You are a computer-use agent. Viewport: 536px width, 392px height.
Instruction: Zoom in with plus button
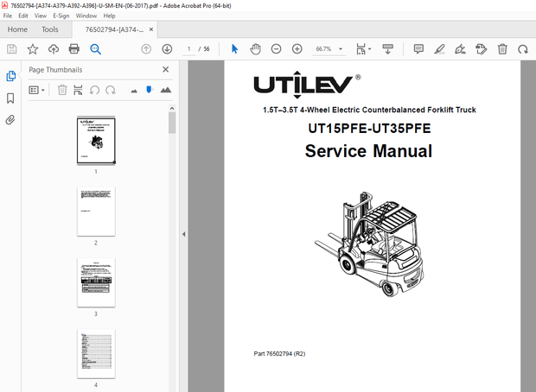pyautogui.click(x=297, y=49)
